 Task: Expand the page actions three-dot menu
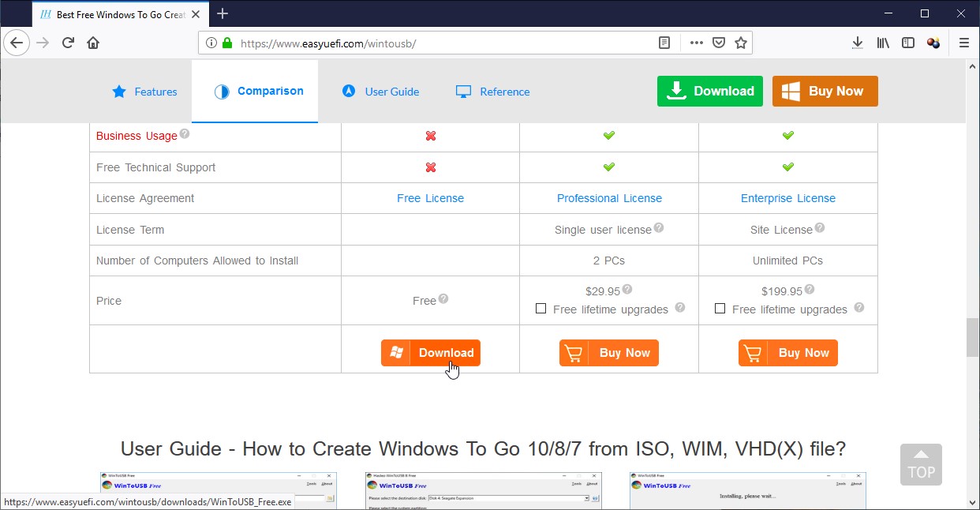pyautogui.click(x=696, y=43)
